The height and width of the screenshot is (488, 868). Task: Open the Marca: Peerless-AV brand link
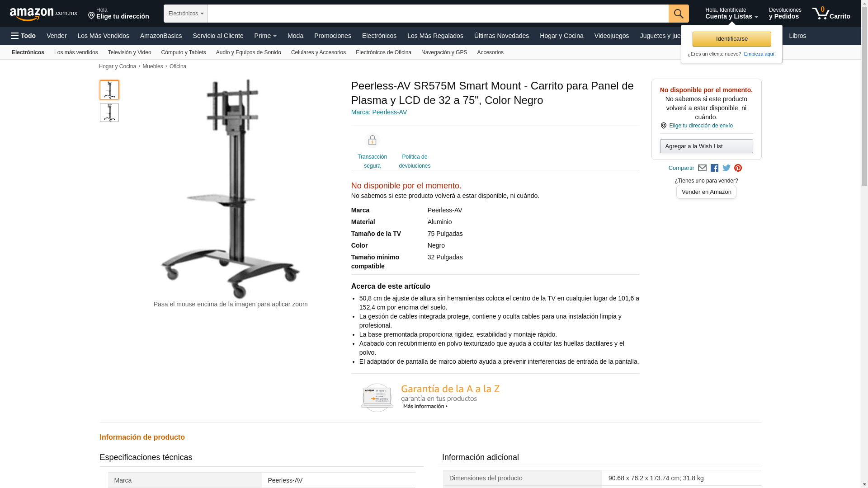(x=379, y=112)
